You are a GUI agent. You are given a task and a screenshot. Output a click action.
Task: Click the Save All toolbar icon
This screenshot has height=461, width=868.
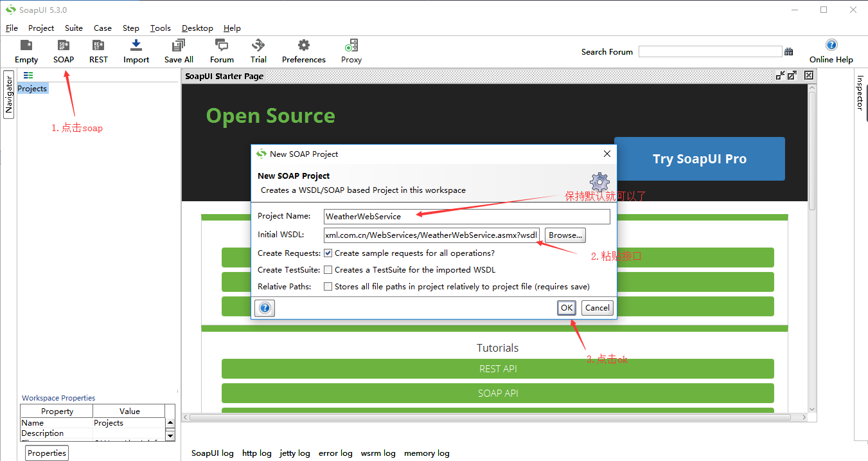179,51
